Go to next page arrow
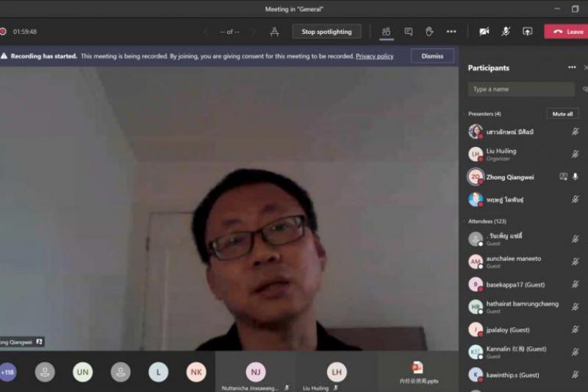Image resolution: width=588 pixels, height=392 pixels. [x=254, y=32]
